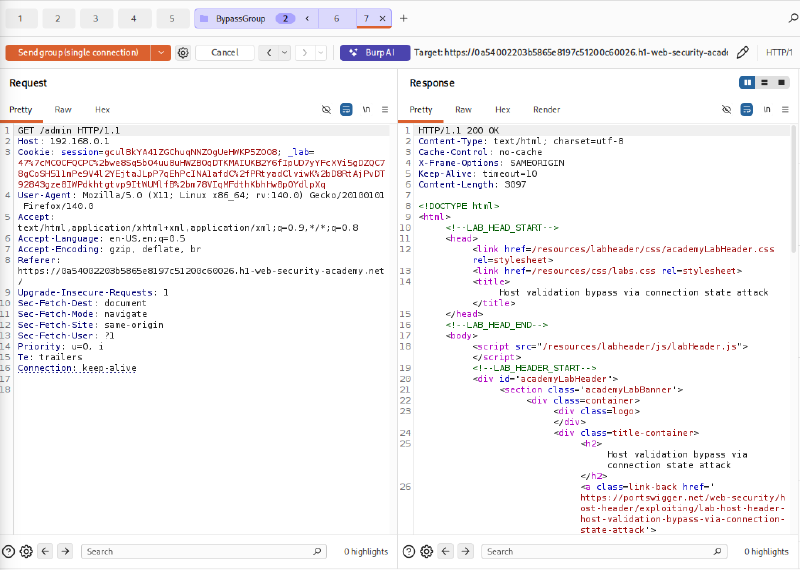Select the Response Hex view tab
Image resolution: width=800 pixels, height=570 pixels.
coord(503,110)
